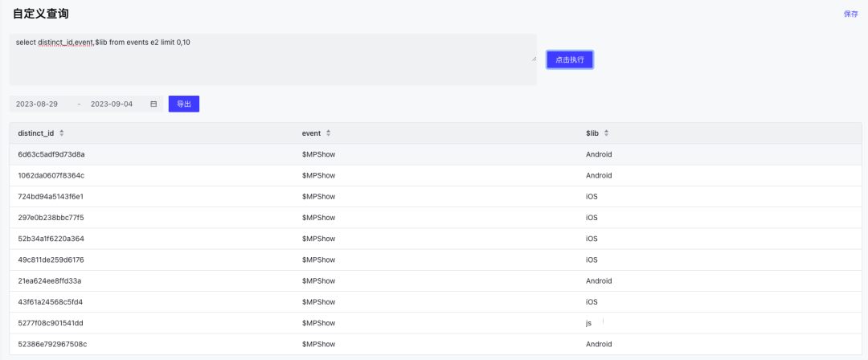Click distinct_id column header label

(36, 133)
